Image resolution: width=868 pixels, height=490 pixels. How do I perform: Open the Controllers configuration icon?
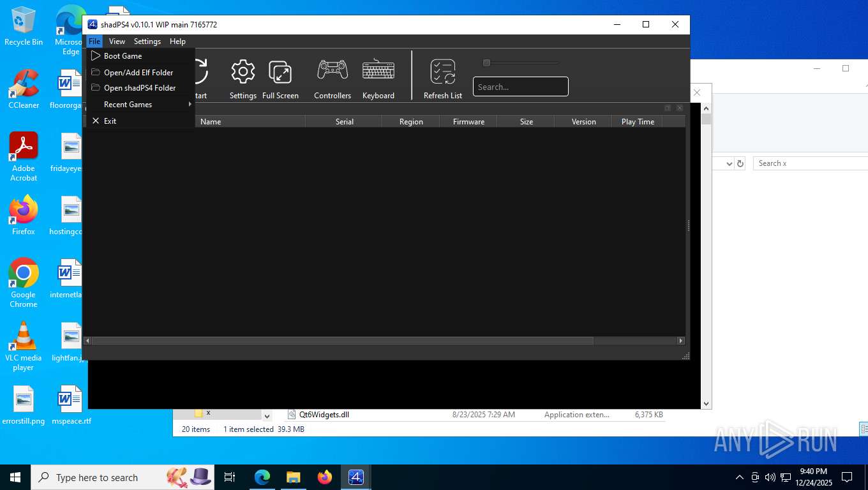coord(333,70)
